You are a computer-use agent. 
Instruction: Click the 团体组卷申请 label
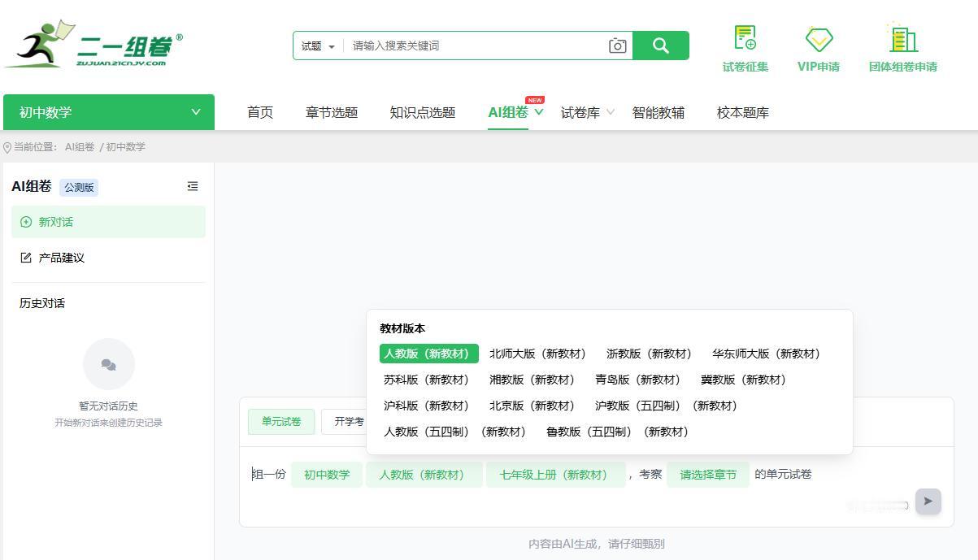click(x=903, y=67)
